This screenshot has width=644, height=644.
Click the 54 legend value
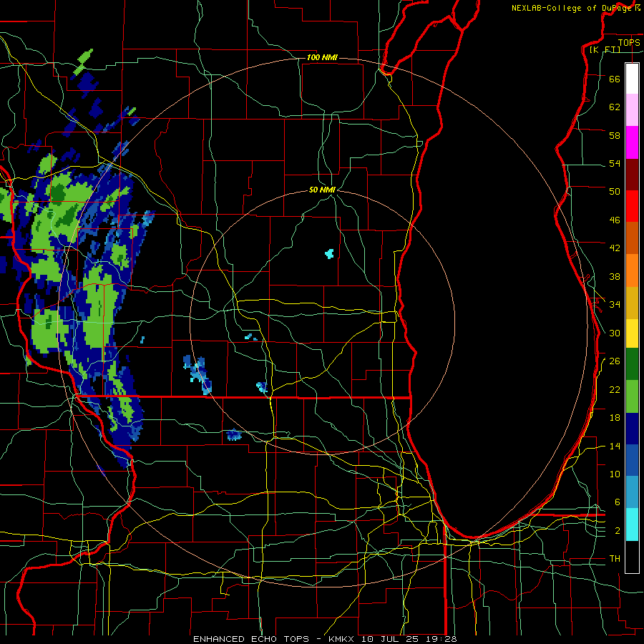click(615, 163)
